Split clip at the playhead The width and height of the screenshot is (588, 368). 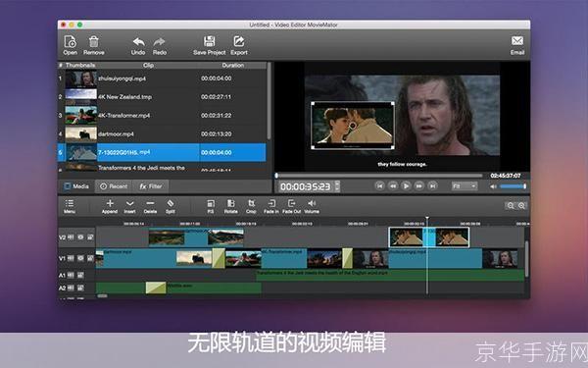click(171, 206)
